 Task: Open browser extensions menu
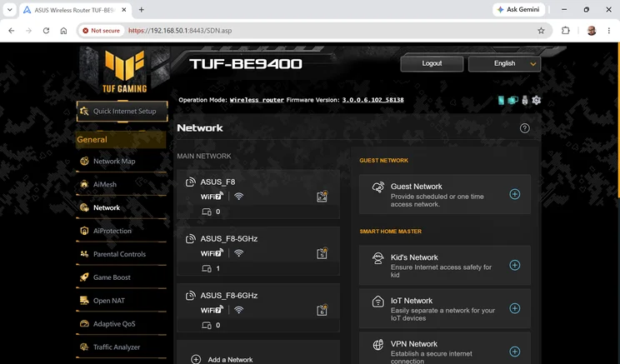pyautogui.click(x=566, y=31)
